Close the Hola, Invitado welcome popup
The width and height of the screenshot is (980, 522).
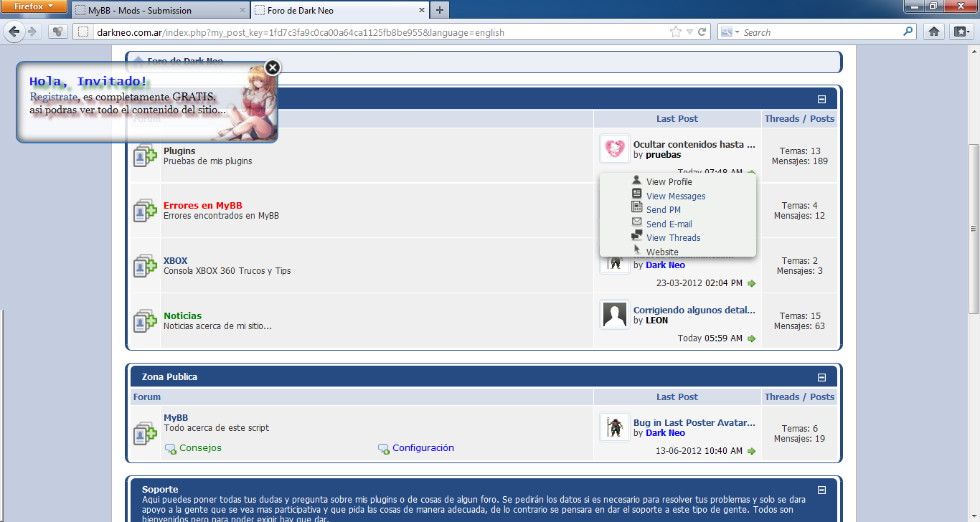(272, 67)
